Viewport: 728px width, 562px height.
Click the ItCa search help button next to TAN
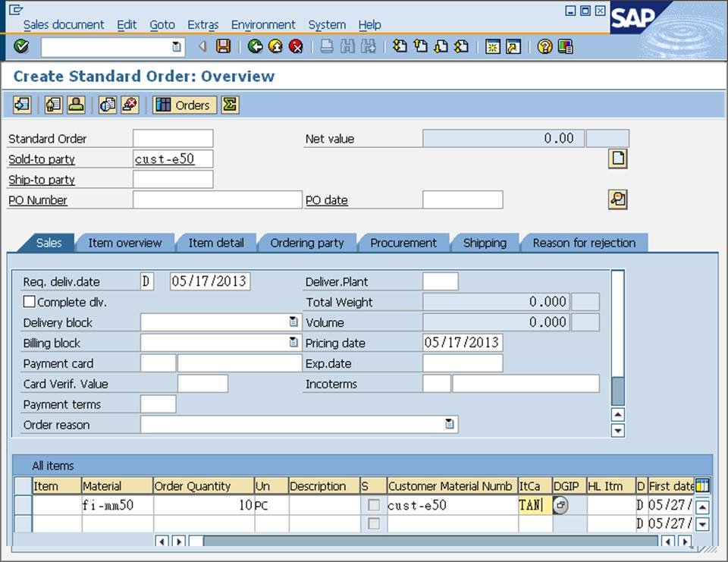tap(560, 505)
